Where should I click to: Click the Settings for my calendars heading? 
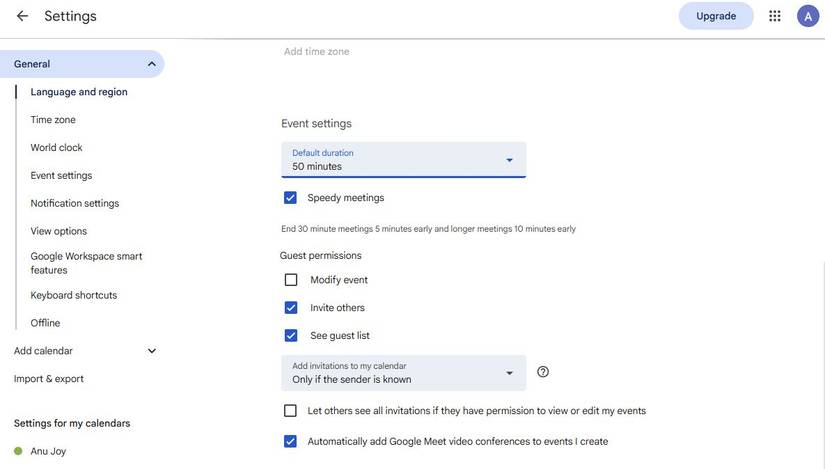coord(72,424)
